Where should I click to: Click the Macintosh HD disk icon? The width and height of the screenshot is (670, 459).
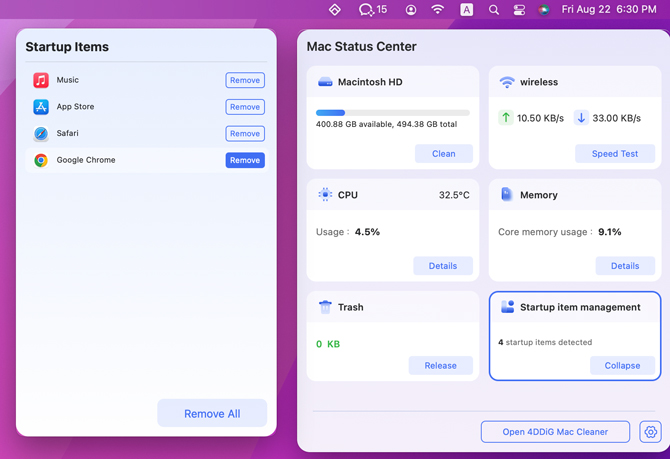325,82
